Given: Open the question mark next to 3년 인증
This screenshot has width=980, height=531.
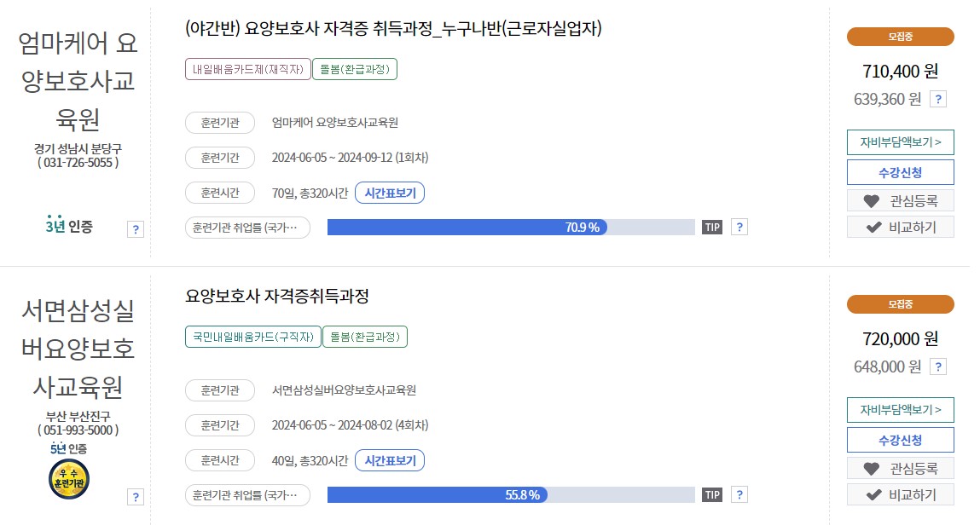Looking at the screenshot, I should [x=136, y=228].
